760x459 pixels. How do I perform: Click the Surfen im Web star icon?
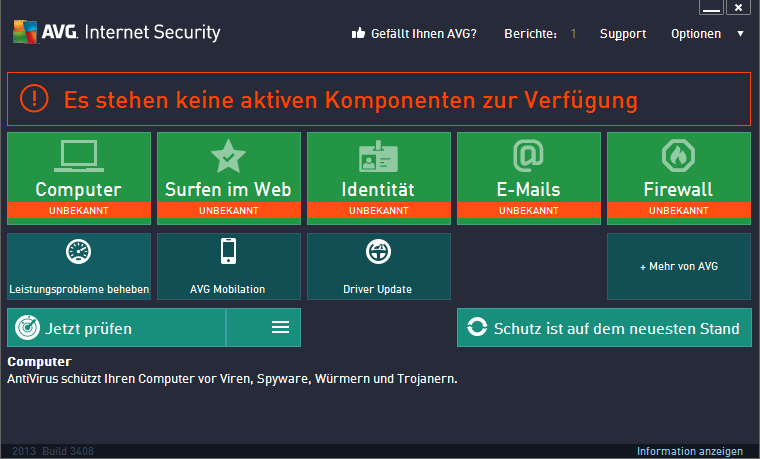228,155
